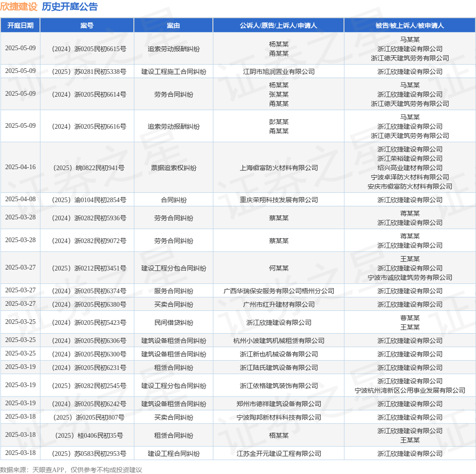Viewport: 476px width, 474px height.
Task: Click plaintiff 浙江新也机械设备有限公司
Action: [x=279, y=354]
